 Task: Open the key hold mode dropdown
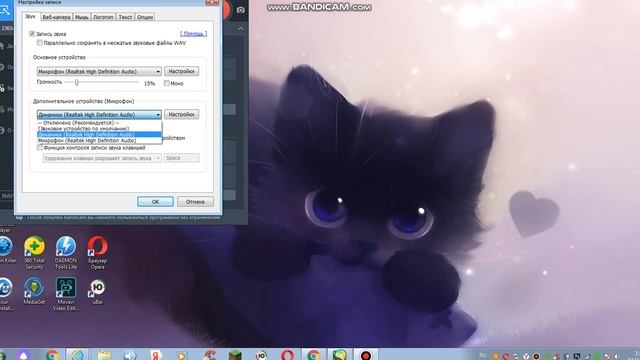[102, 158]
